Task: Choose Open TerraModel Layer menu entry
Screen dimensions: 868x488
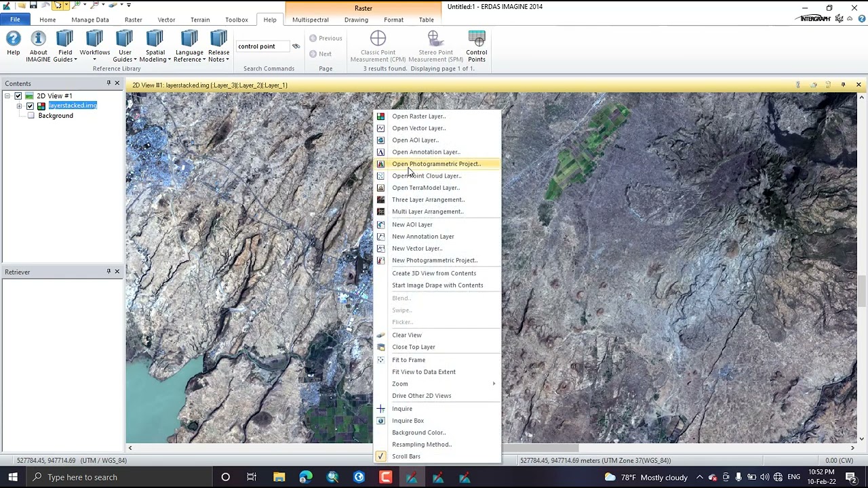Action: (437, 188)
